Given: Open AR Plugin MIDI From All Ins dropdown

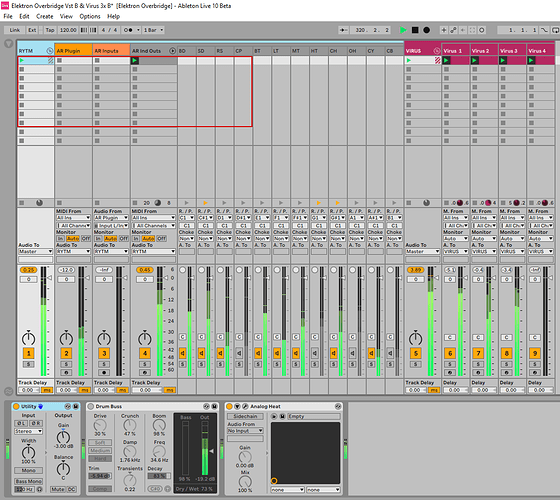Looking at the screenshot, I should pyautogui.click(x=73, y=218).
